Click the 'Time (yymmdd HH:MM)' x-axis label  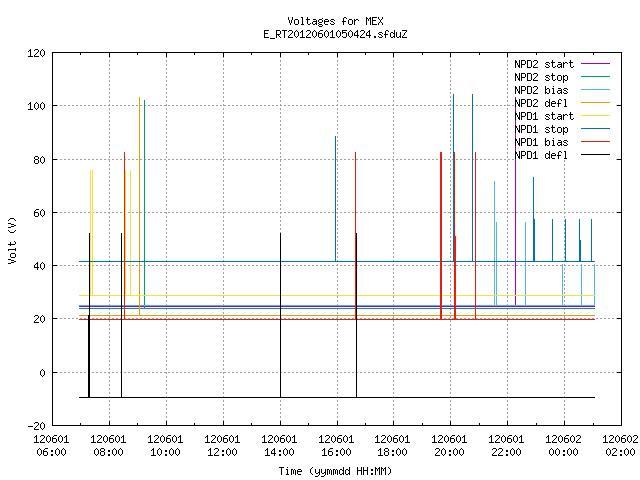coord(335,471)
